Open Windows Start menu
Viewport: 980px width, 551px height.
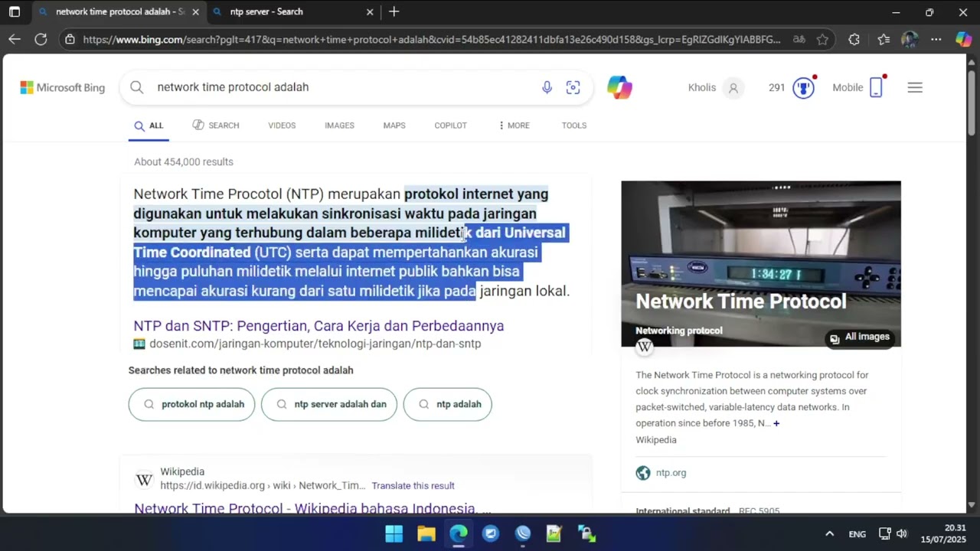pos(394,533)
